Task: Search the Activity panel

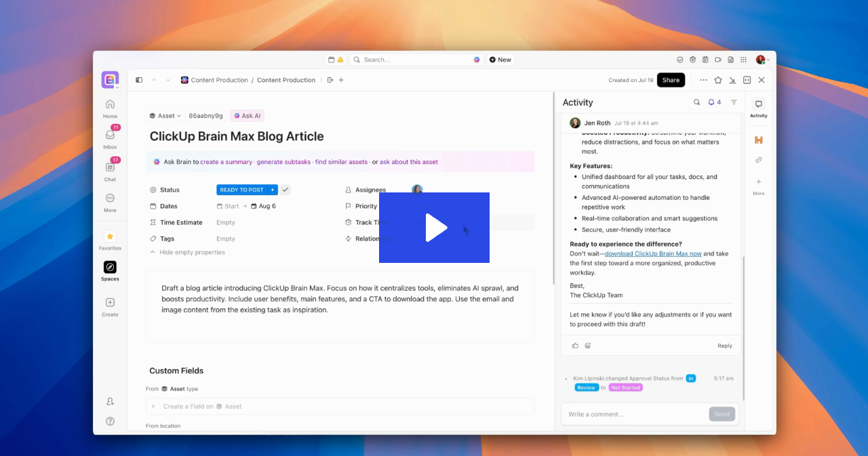Action: pyautogui.click(x=696, y=102)
